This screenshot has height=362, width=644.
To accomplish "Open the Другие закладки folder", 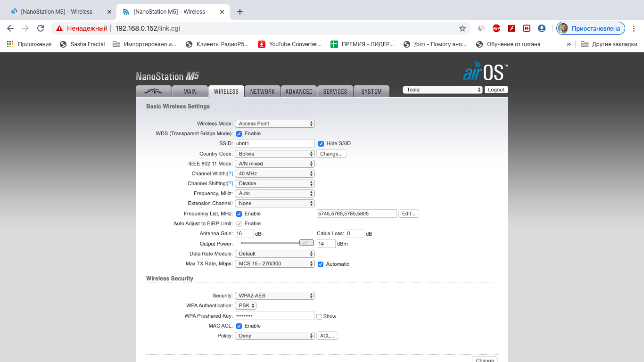I will click(609, 44).
